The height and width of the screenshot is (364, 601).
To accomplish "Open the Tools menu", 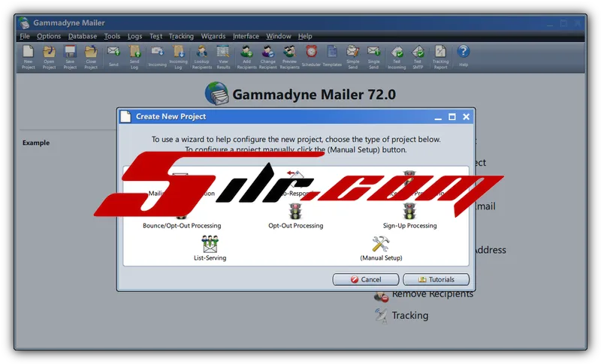I will pos(112,36).
